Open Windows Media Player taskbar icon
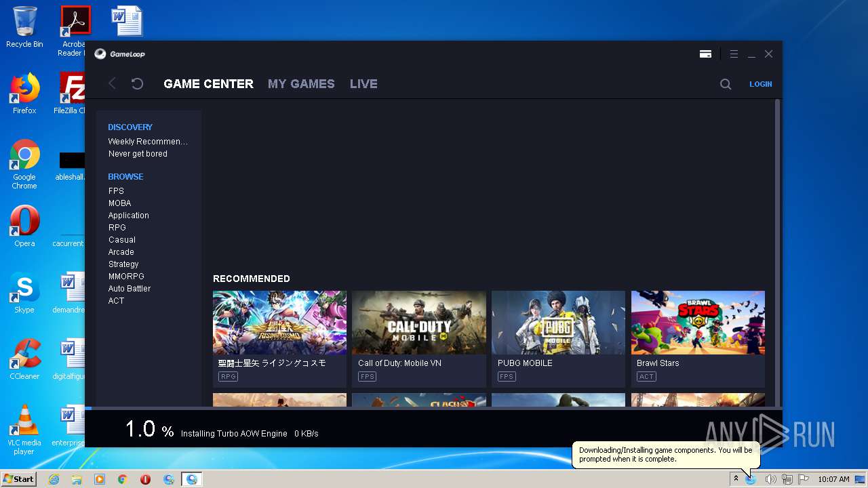868x488 pixels. click(100, 479)
